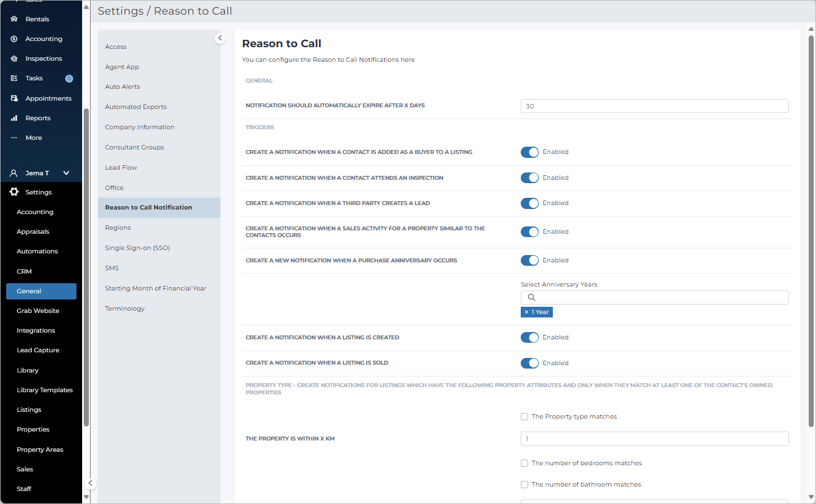Go to Auto Alerts settings
Viewport: 816px width, 504px height.
pos(123,87)
